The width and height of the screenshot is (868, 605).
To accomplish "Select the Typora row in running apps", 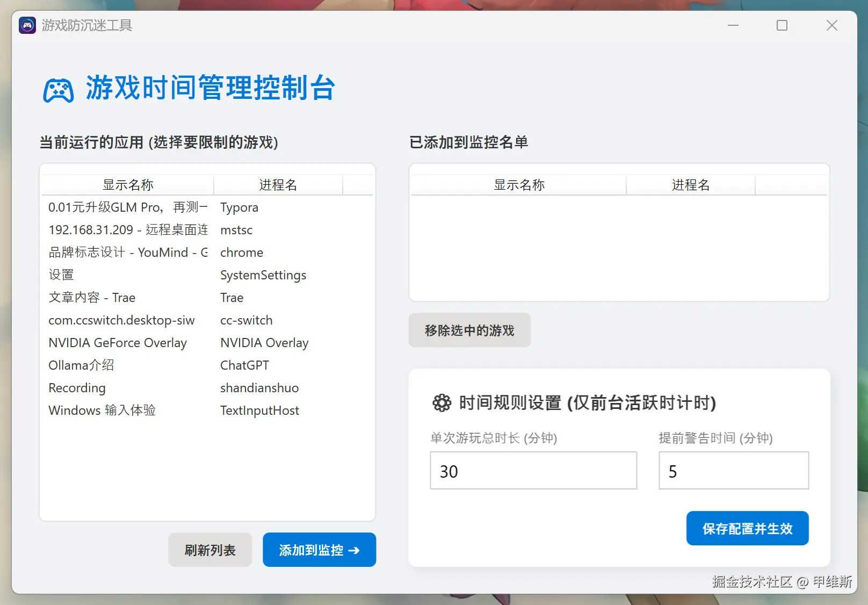I will tap(207, 207).
